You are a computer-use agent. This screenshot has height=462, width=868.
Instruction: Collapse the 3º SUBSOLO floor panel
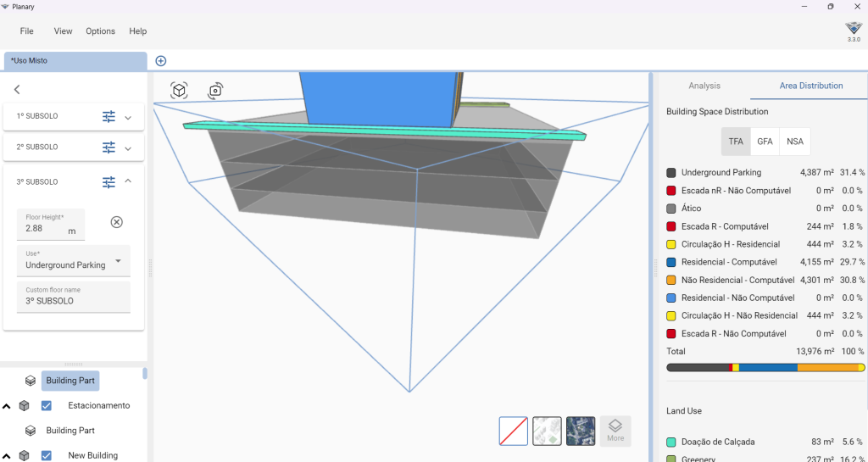point(129,181)
